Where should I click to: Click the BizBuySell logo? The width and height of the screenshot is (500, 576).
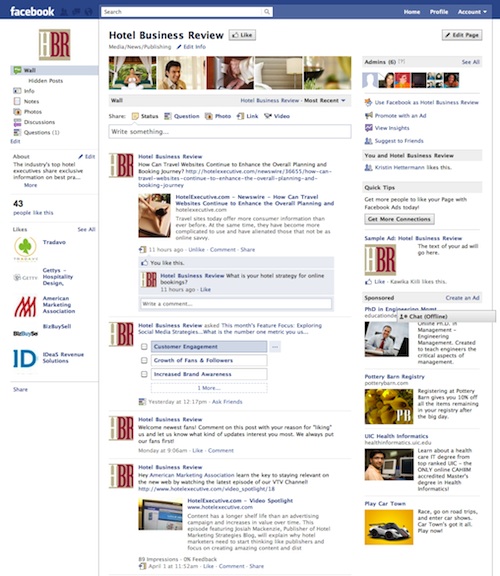pos(25,334)
